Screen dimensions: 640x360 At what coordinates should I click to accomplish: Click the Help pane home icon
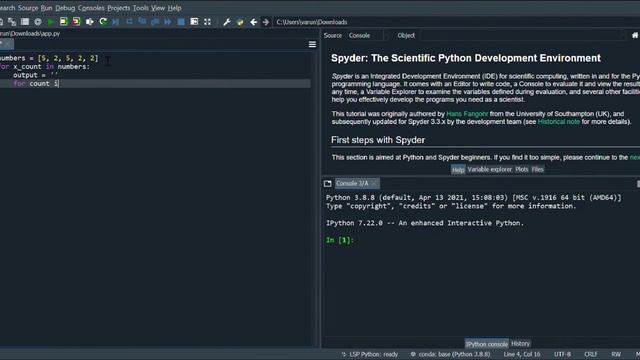click(x=635, y=36)
